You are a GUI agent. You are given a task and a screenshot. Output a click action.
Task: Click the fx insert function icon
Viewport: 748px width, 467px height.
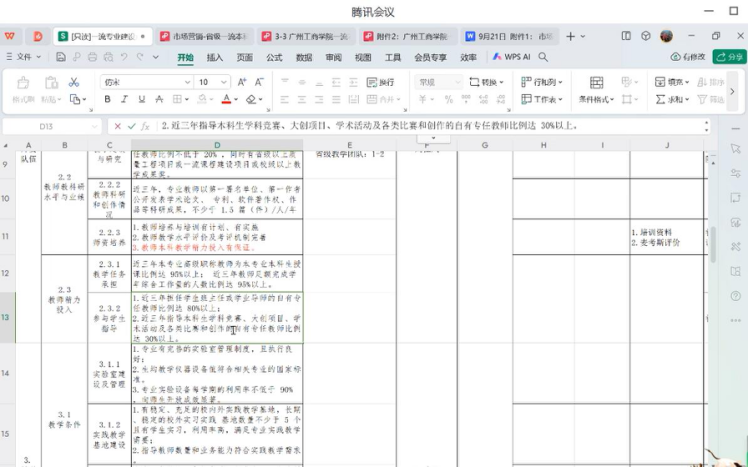(x=146, y=126)
